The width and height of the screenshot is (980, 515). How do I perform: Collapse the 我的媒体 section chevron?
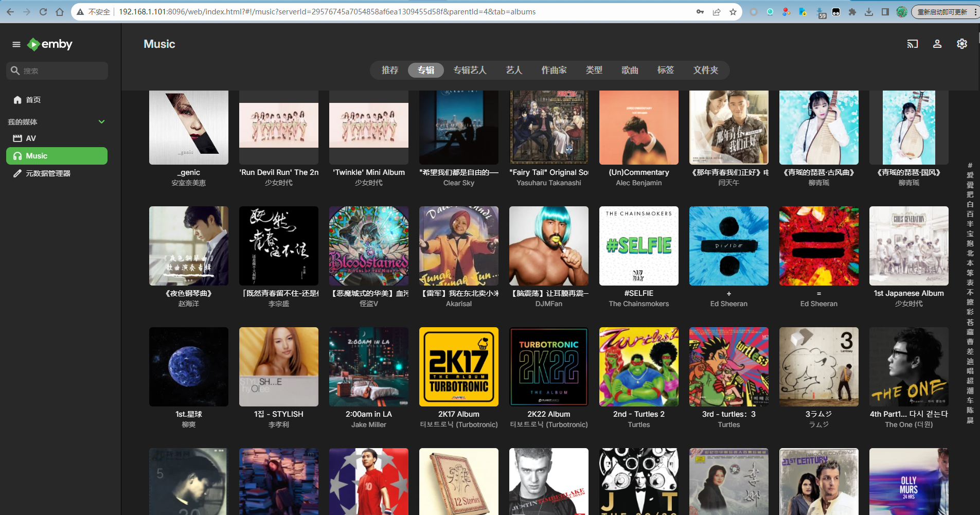pyautogui.click(x=102, y=122)
